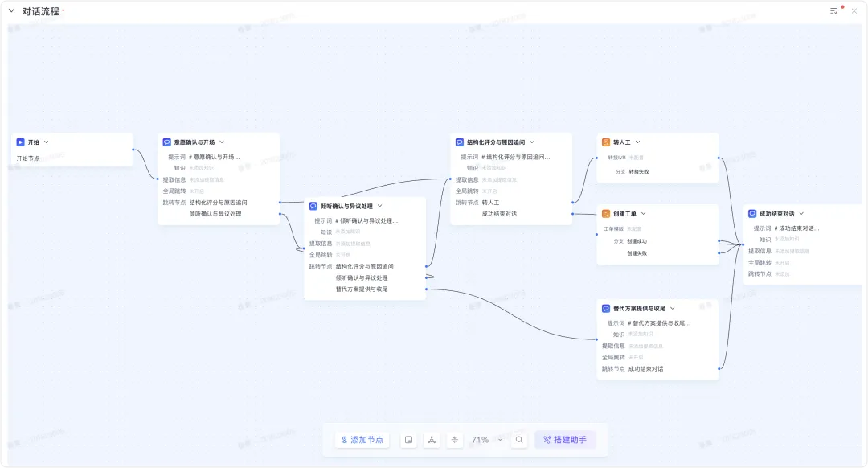This screenshot has width=868, height=468.
Task: Click the search magnifier icon in toolbar
Action: point(519,440)
